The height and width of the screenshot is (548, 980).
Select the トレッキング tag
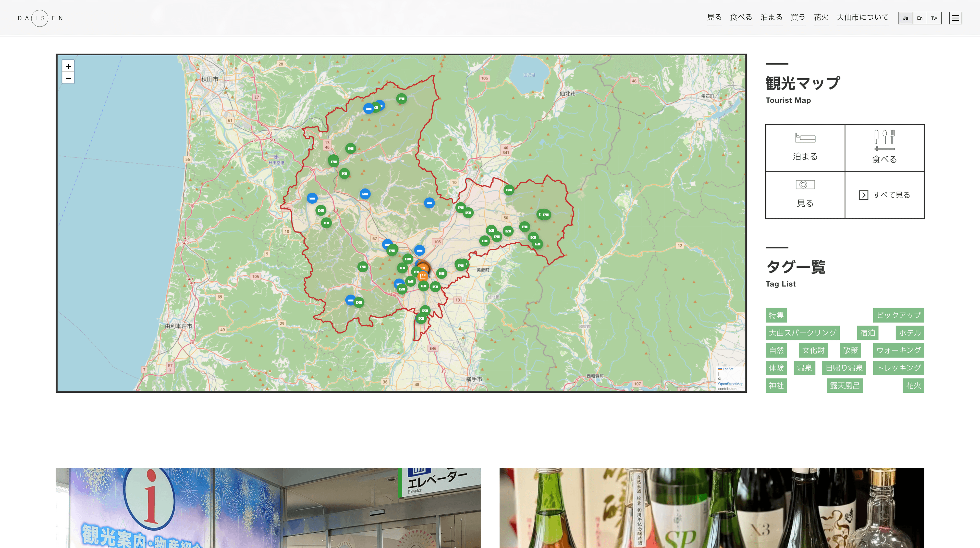(899, 368)
